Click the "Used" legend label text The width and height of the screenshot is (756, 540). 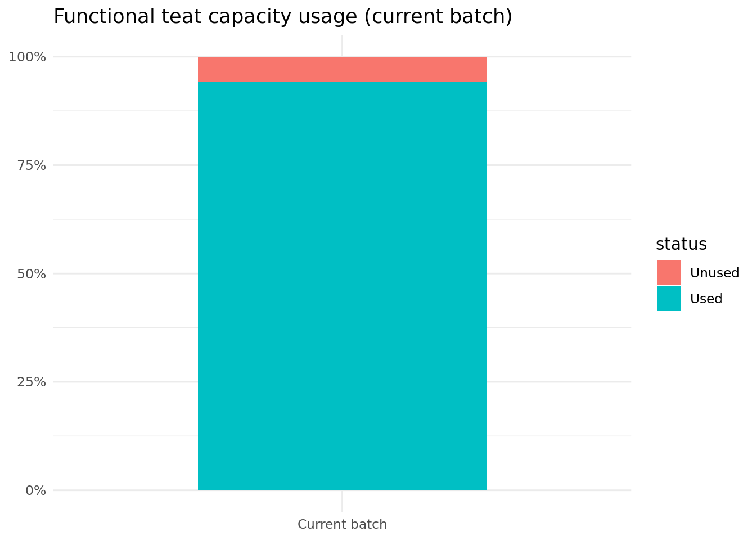pos(706,299)
